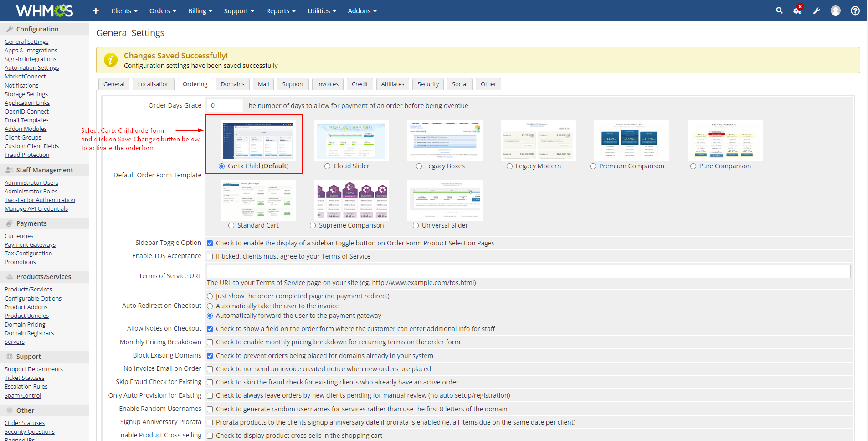Click the info icon in success alert
The width and height of the screenshot is (868, 441).
pyautogui.click(x=111, y=60)
